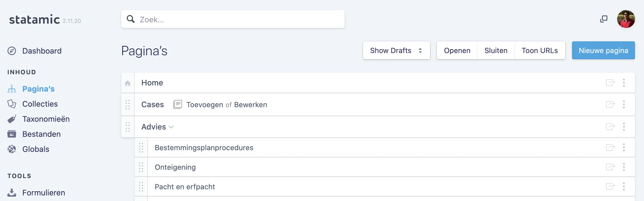The height and width of the screenshot is (201, 644).
Task: Select Globals in sidebar navigation
Action: coord(36,149)
